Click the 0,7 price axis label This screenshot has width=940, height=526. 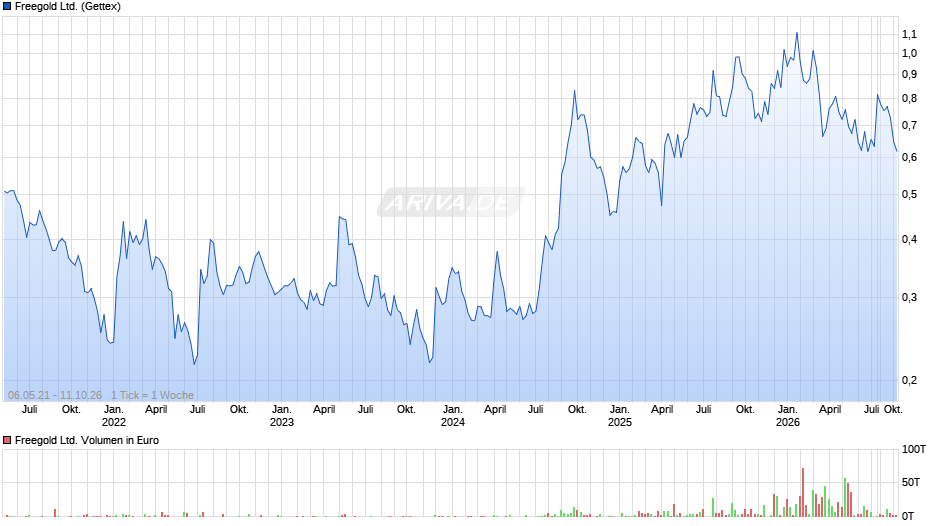(x=909, y=125)
